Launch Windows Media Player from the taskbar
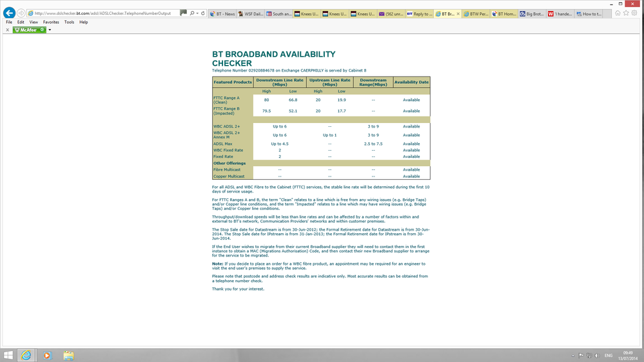This screenshot has height=362, width=644. (x=47, y=356)
